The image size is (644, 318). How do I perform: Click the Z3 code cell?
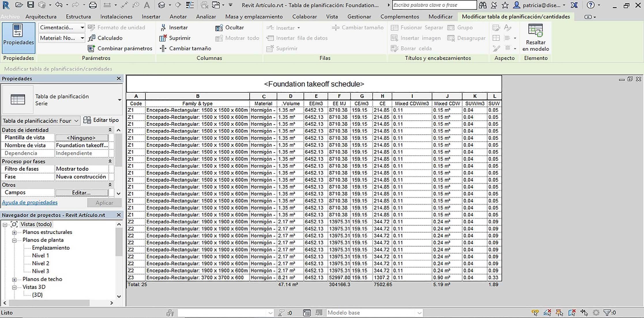[x=136, y=278]
